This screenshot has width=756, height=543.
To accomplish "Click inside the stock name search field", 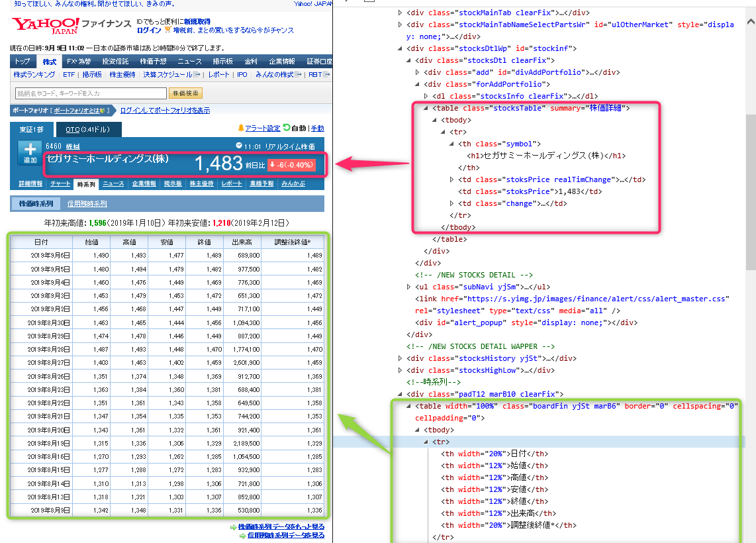I will [x=91, y=93].
